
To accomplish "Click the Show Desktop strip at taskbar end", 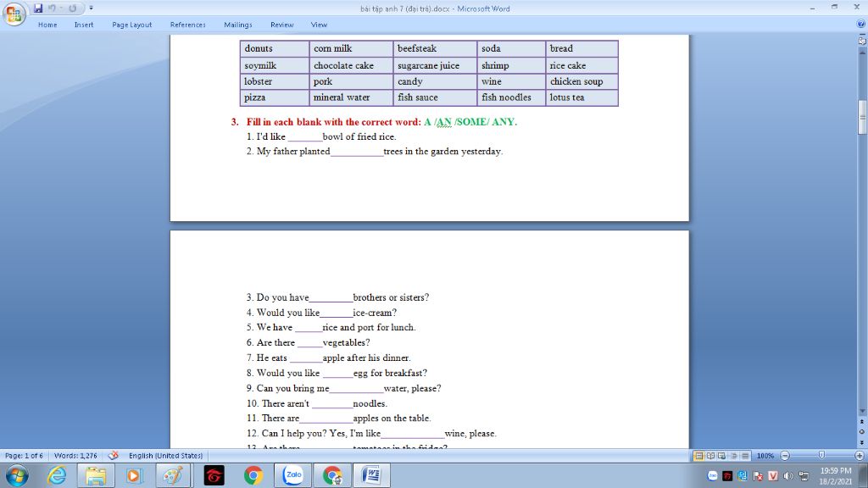I will point(863,476).
